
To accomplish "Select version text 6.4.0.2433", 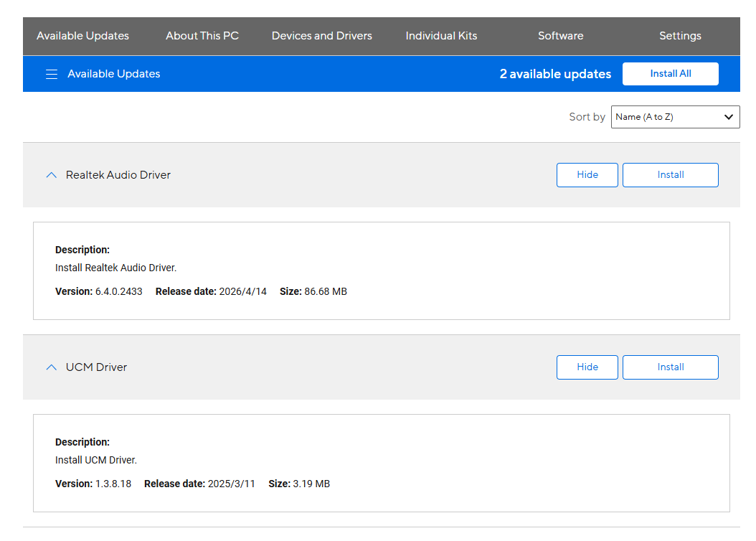I will 118,292.
